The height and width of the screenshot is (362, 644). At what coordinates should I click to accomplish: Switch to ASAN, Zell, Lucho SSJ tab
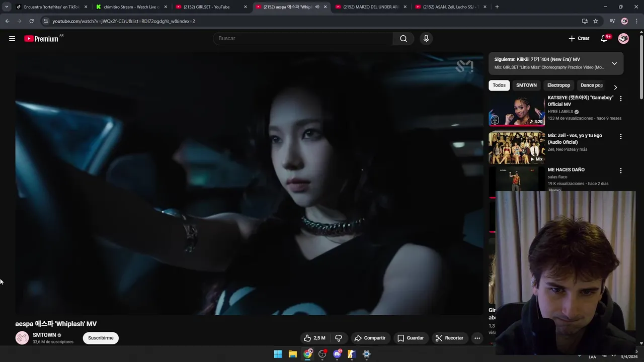click(x=450, y=7)
